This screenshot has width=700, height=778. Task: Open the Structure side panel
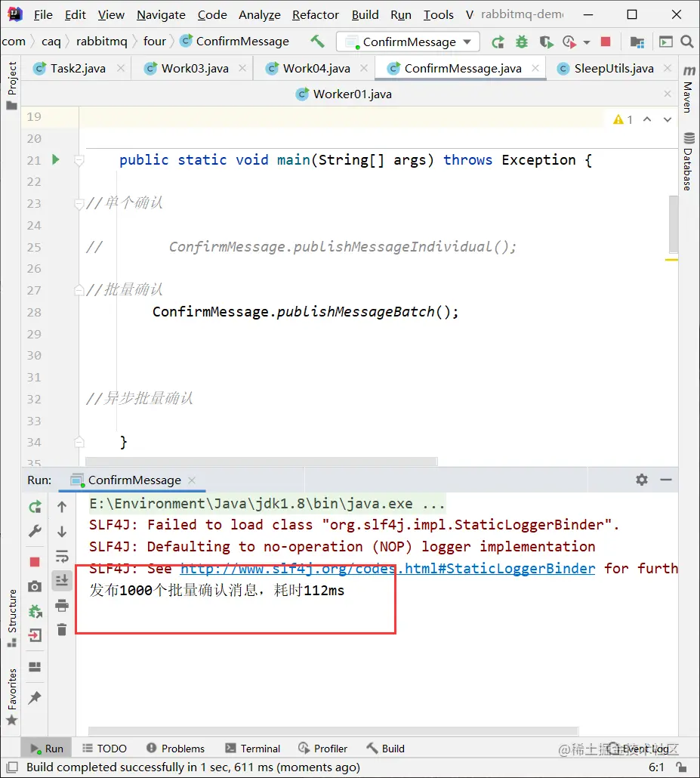tap(11, 619)
